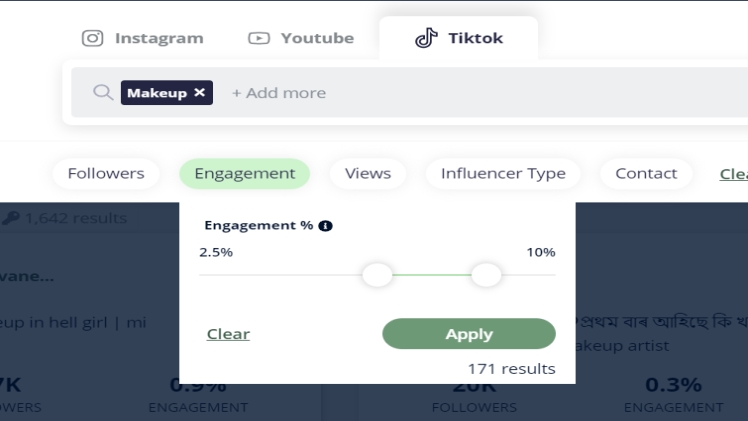Expand the Views filter
Viewport: 748px width, 421px height.
(368, 173)
